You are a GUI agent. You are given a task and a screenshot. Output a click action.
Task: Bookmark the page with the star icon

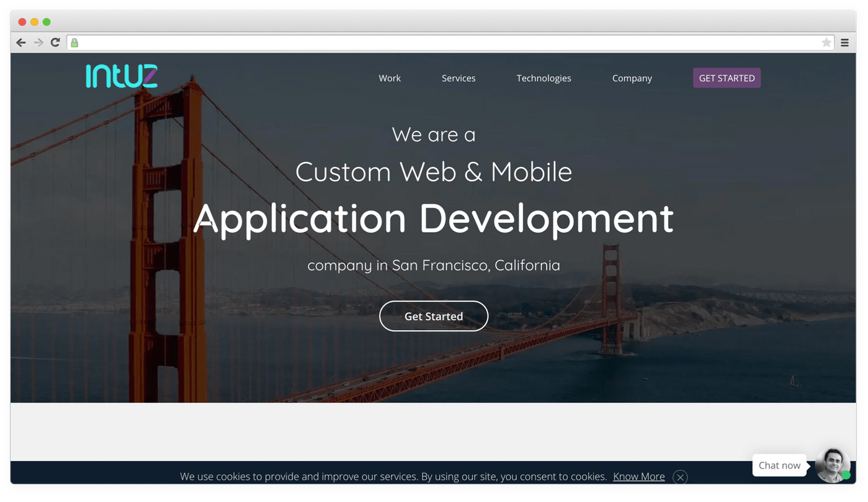pyautogui.click(x=826, y=43)
